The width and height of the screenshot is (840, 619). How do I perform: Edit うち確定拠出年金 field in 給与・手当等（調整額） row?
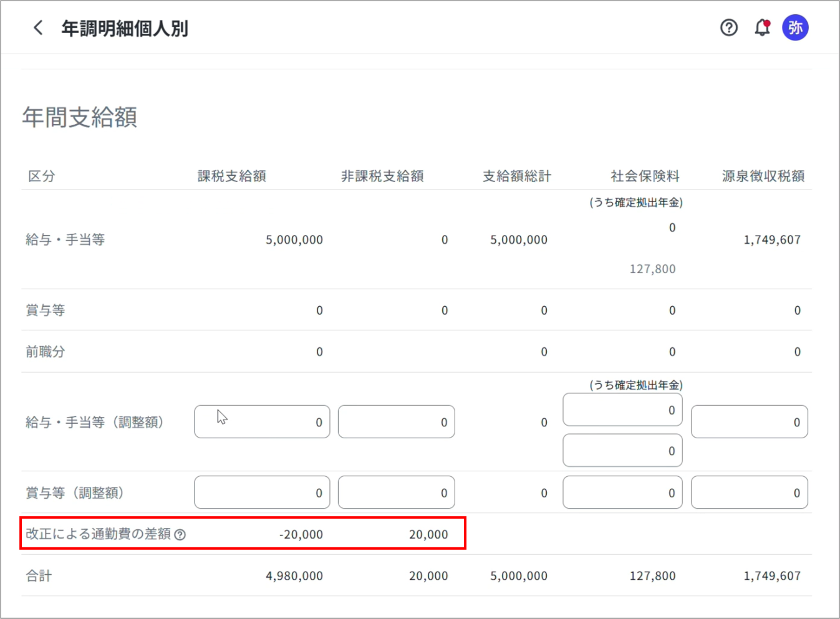(x=622, y=410)
